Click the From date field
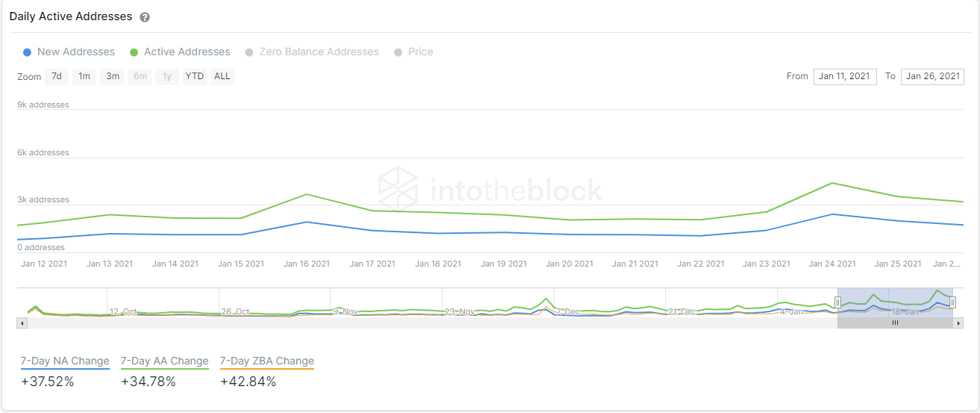 click(844, 76)
